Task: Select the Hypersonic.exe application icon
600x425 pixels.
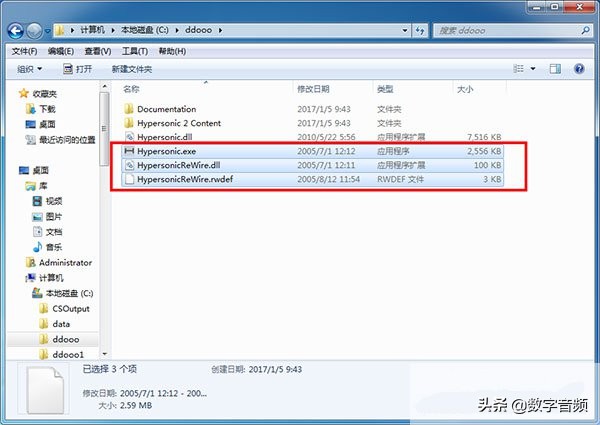Action: coord(129,151)
